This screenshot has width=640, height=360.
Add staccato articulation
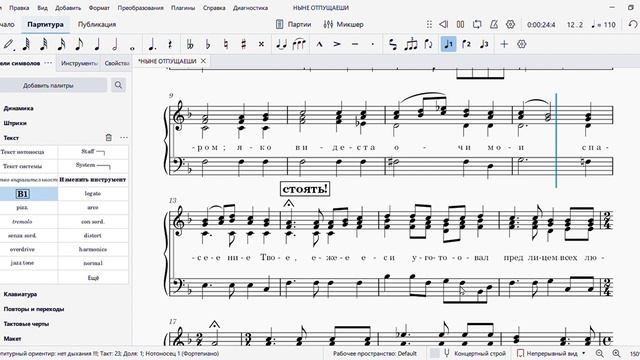point(372,44)
